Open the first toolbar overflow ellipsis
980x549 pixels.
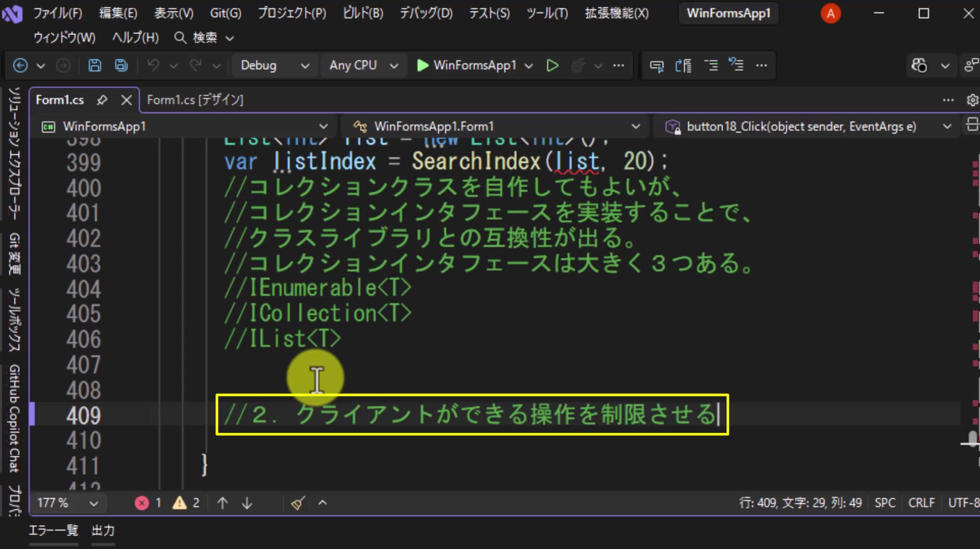(619, 65)
